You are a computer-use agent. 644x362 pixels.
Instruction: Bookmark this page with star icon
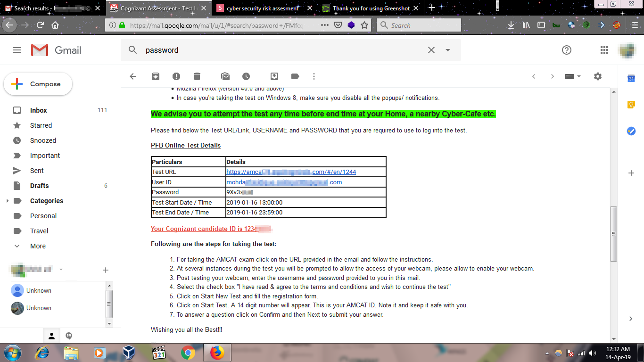click(x=364, y=25)
